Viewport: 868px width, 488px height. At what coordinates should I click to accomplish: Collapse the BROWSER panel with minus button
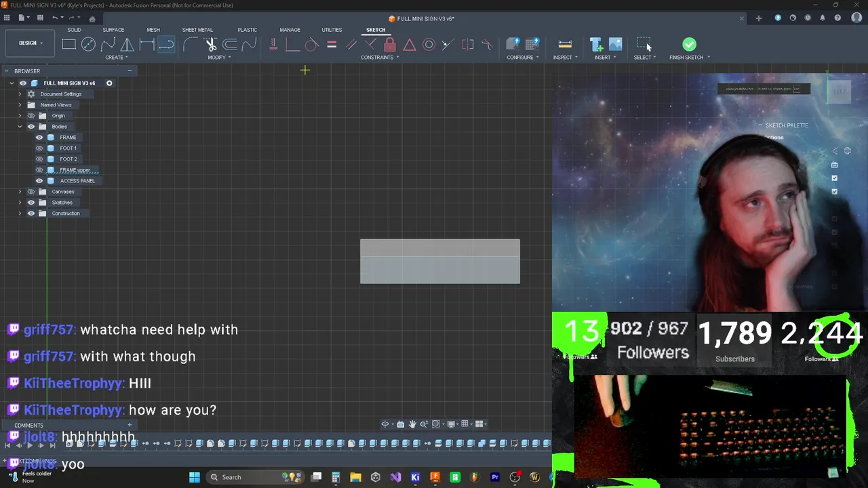(129, 70)
